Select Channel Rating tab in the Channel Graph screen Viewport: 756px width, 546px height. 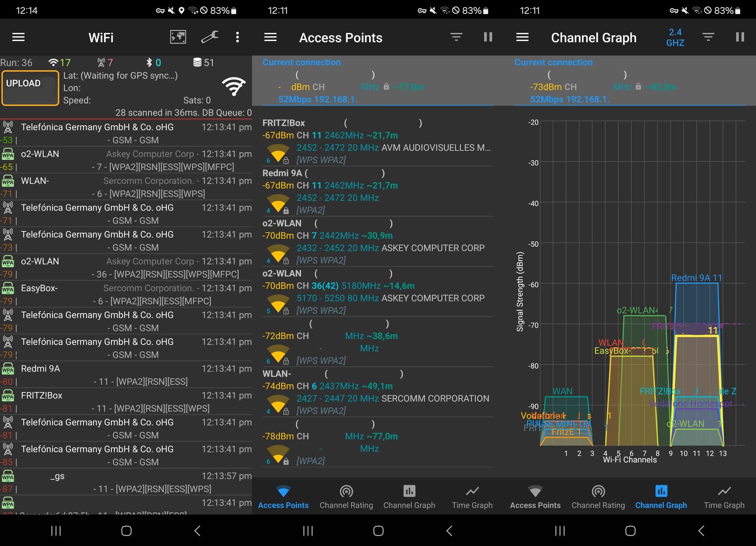(598, 497)
